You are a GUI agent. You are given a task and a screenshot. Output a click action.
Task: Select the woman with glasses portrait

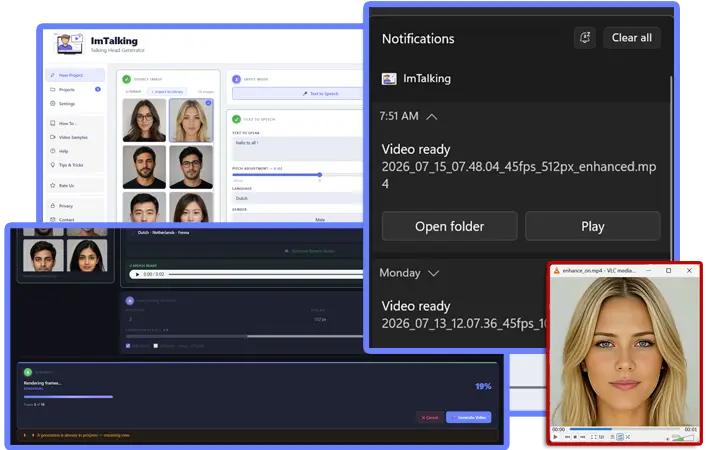click(x=144, y=120)
